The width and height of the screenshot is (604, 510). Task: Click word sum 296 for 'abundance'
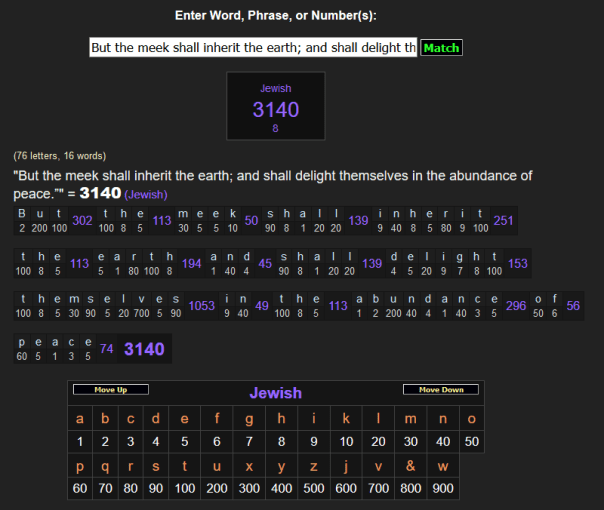click(x=516, y=306)
